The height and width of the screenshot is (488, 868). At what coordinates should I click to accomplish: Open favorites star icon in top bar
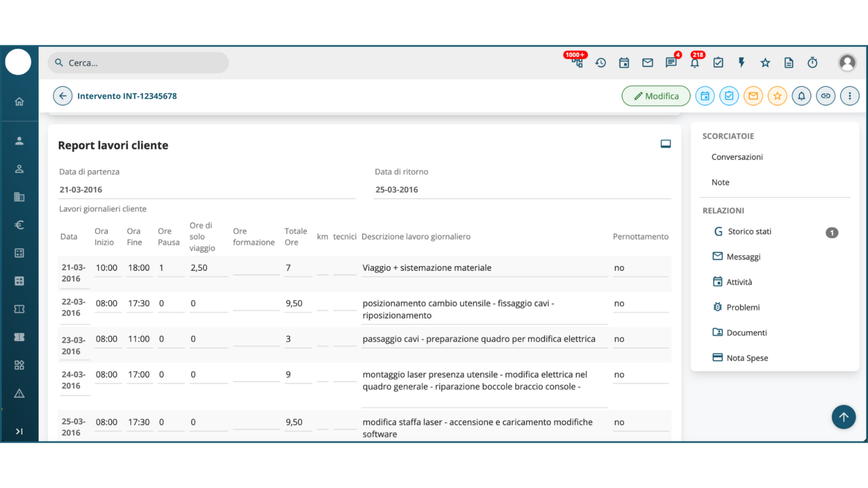[x=765, y=63]
